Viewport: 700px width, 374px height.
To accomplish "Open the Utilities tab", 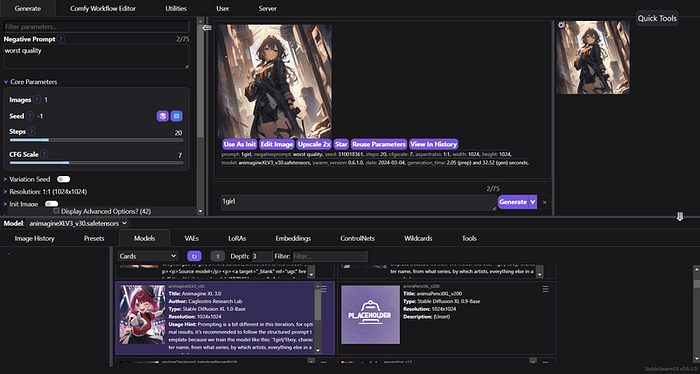I will pos(176,8).
